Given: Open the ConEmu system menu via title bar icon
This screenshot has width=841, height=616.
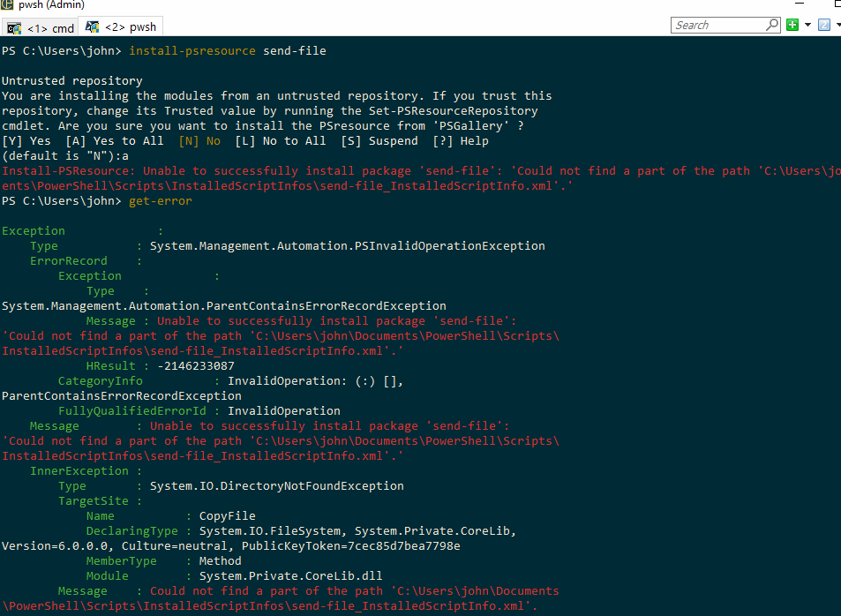Looking at the screenshot, I should coord(7,5).
